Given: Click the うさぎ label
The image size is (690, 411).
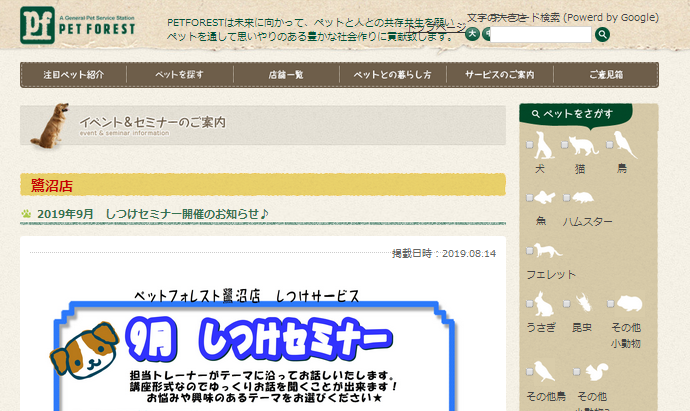Looking at the screenshot, I should pos(541,327).
